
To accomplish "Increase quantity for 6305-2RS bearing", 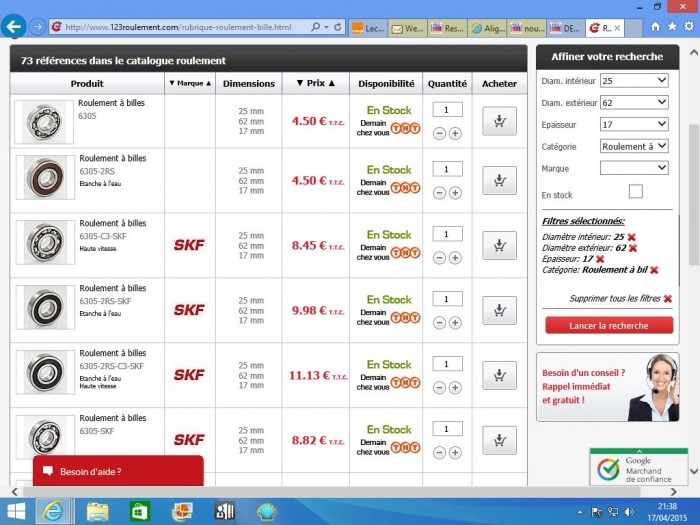I will point(455,193).
